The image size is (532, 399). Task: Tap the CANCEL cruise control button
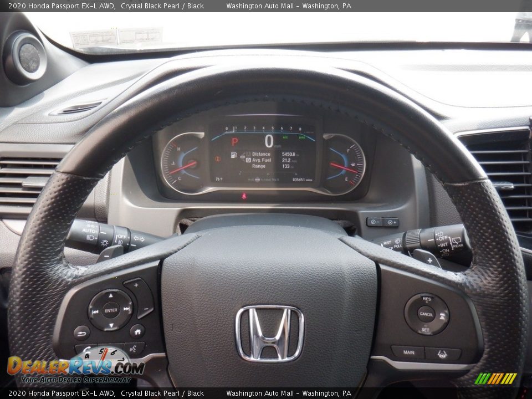point(426,314)
